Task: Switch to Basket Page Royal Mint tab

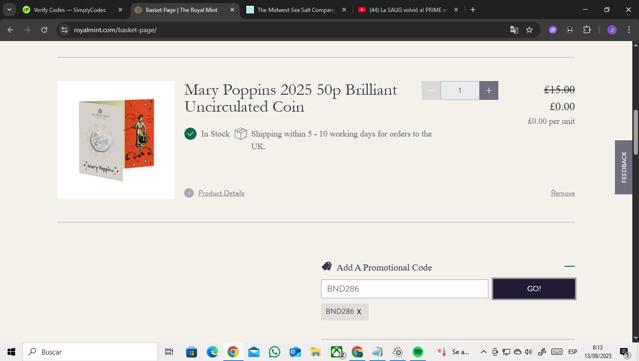Action: (x=181, y=10)
